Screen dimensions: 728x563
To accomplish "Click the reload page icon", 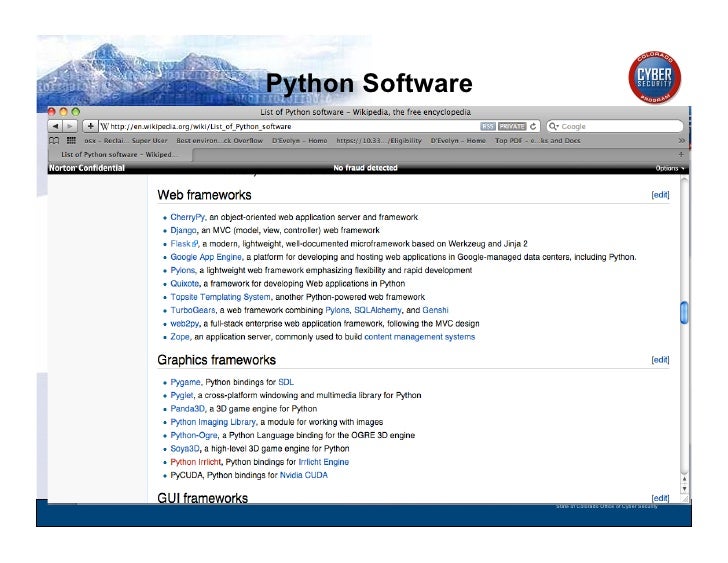I will point(534,127).
